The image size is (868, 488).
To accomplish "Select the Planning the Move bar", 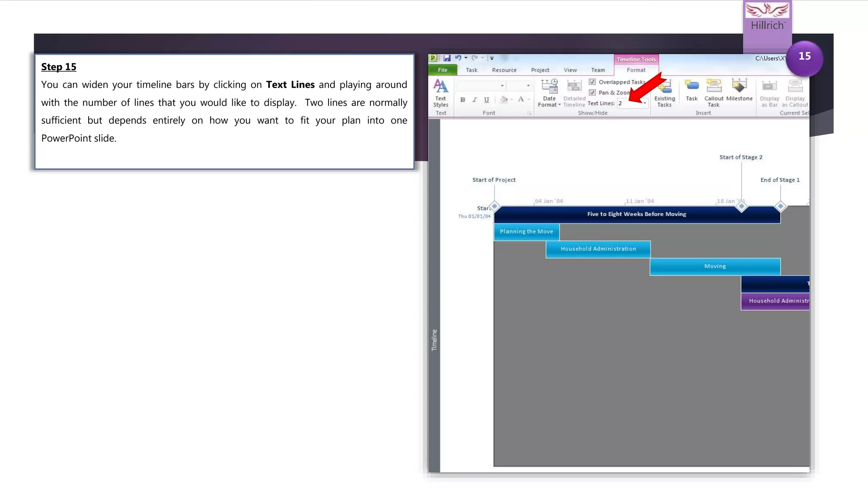I will coord(526,232).
